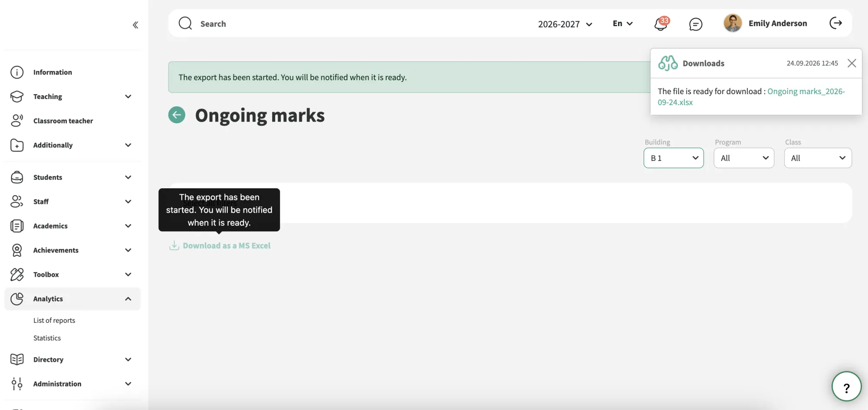This screenshot has height=410, width=868.
Task: Click the search magnifier icon
Action: (x=185, y=23)
